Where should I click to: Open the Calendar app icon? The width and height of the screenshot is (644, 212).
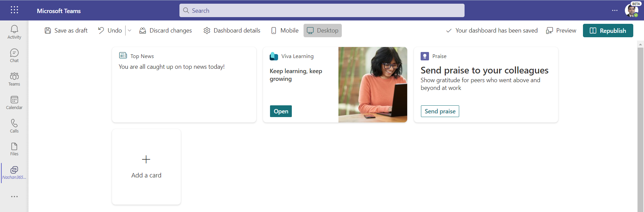click(14, 102)
